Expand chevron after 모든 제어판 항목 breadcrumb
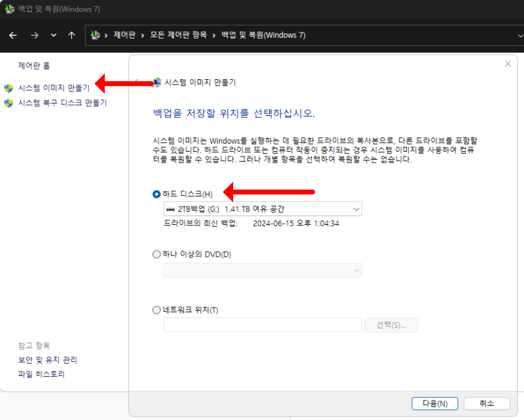The height and width of the screenshot is (420, 524). click(214, 35)
